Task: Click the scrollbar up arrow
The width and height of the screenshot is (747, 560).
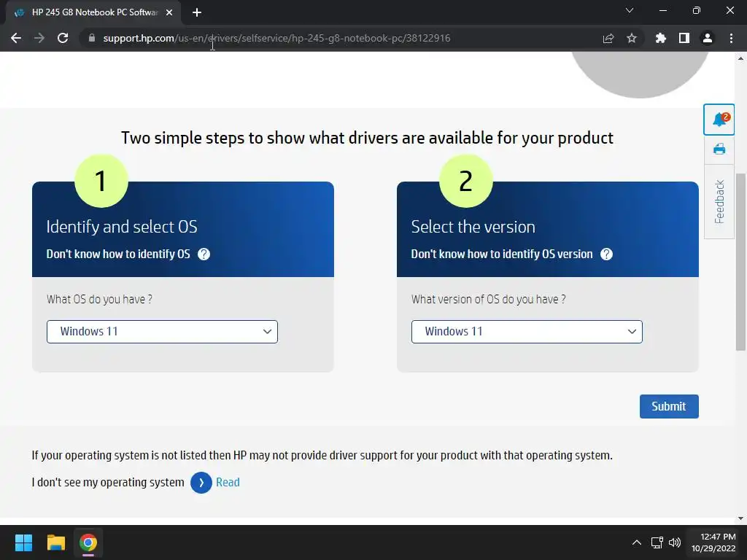Action: coord(740,58)
